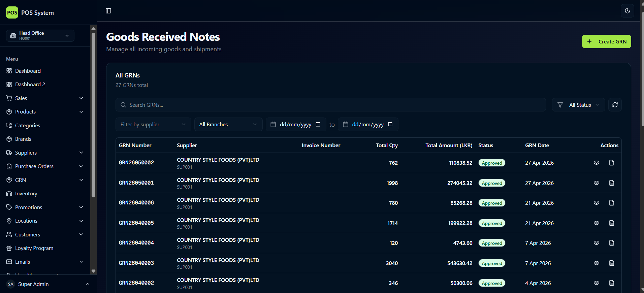The height and width of the screenshot is (293, 644).
Task: Click the GRN26050002 number cell
Action: click(x=136, y=163)
